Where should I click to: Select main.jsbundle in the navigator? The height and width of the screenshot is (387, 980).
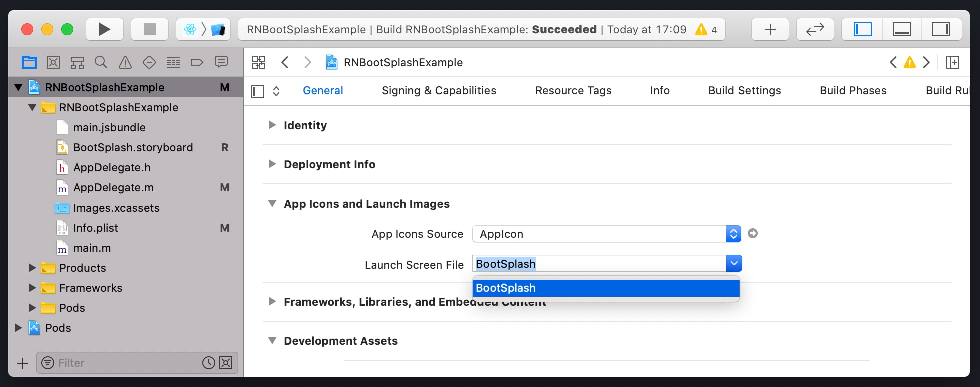point(109,127)
